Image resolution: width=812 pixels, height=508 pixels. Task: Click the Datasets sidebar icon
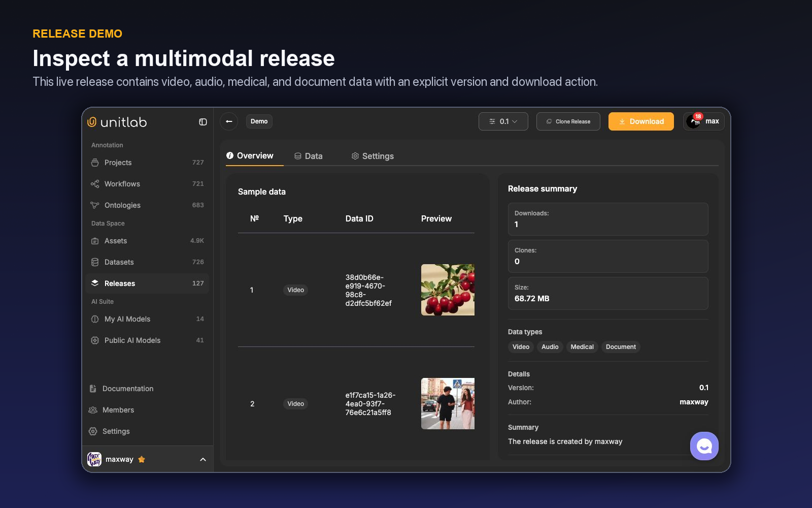coord(95,262)
